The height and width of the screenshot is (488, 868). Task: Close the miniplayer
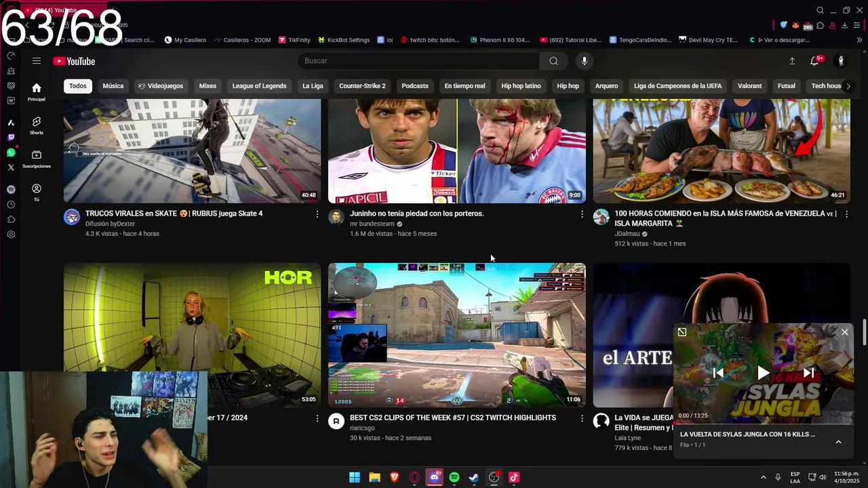(x=844, y=332)
